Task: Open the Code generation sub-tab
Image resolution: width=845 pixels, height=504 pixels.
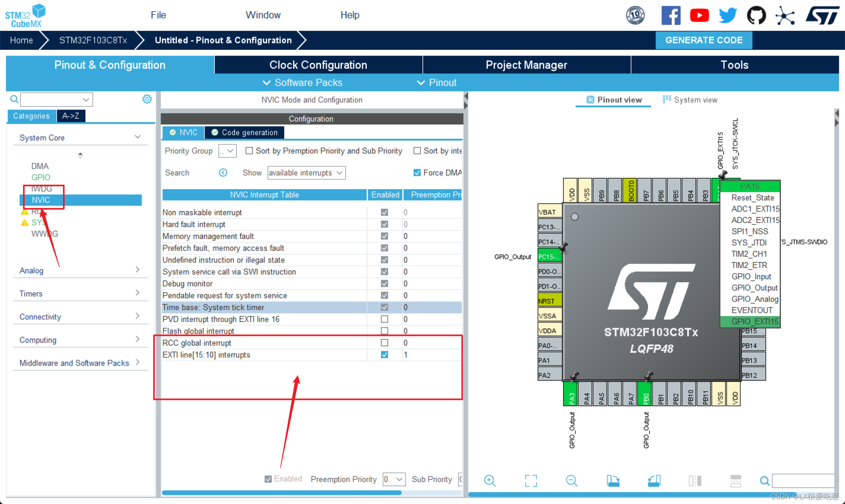Action: coord(244,132)
